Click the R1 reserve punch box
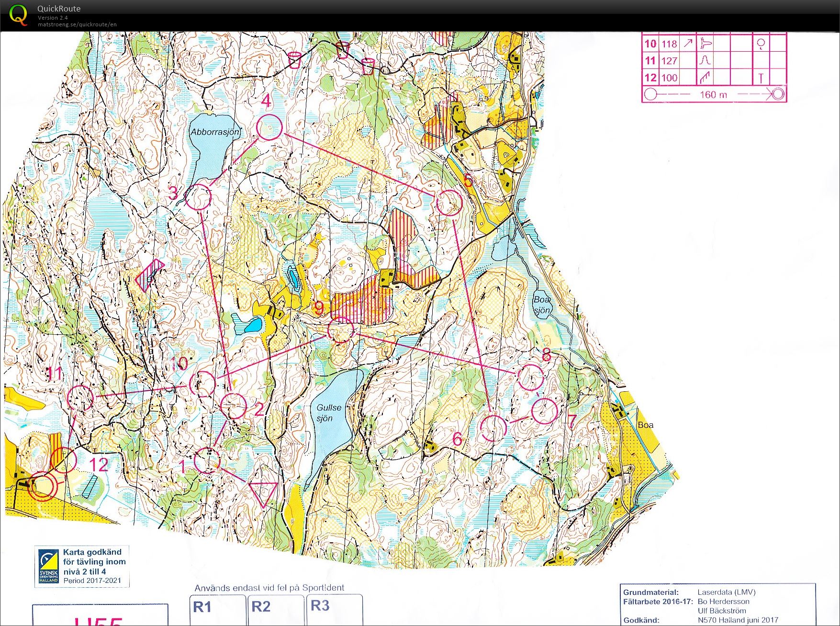 (x=218, y=609)
